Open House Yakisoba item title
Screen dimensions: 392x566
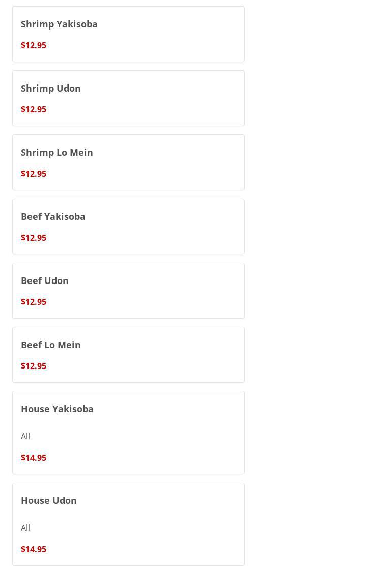pos(57,409)
